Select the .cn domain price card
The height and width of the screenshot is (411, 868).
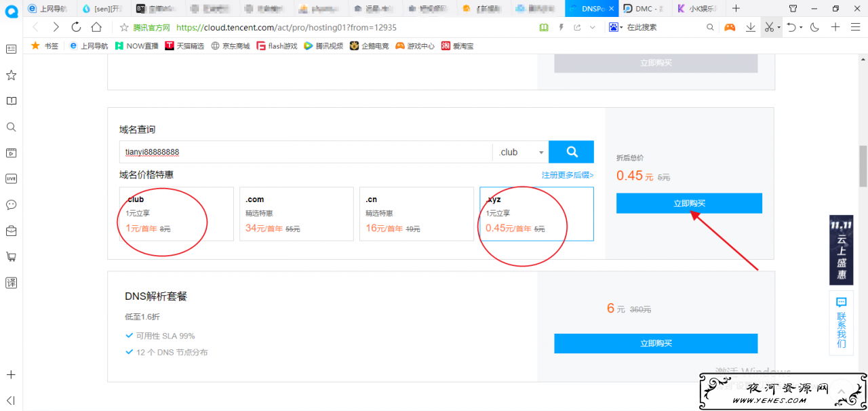click(x=416, y=214)
